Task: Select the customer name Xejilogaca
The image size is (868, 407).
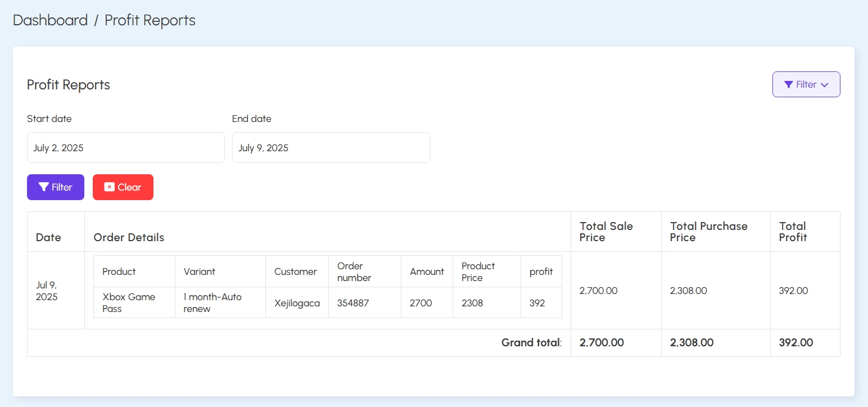Action: [x=297, y=303]
